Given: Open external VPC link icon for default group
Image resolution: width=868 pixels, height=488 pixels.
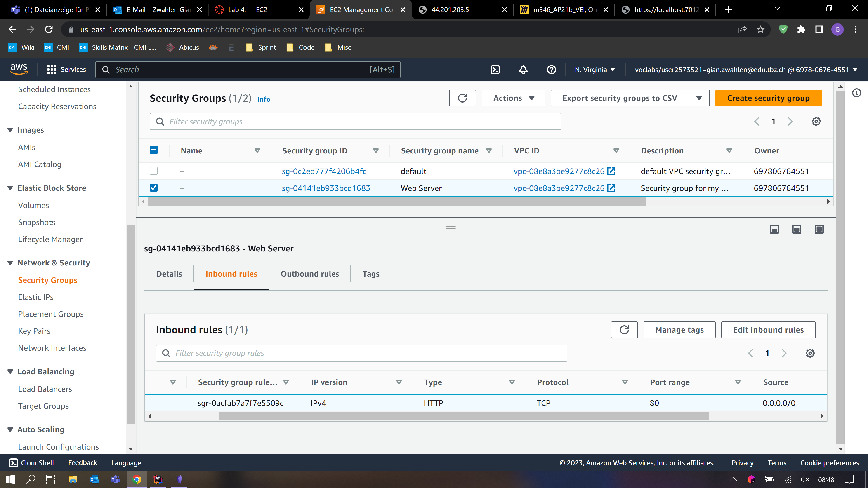Looking at the screenshot, I should click(611, 171).
